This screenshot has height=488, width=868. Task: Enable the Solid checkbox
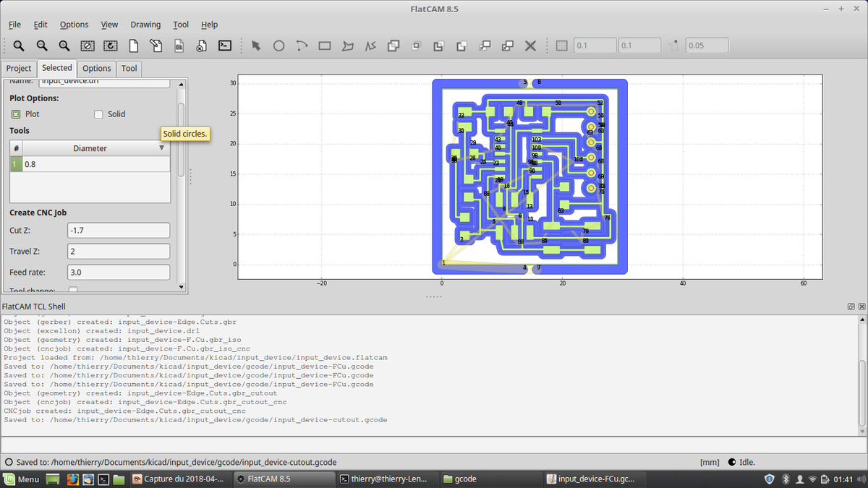point(99,114)
